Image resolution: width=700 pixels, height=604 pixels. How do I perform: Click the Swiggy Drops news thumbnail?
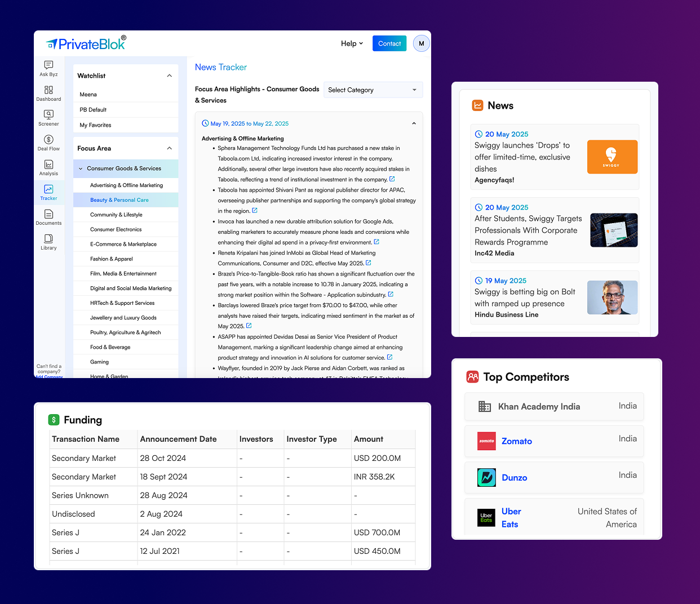pos(612,157)
